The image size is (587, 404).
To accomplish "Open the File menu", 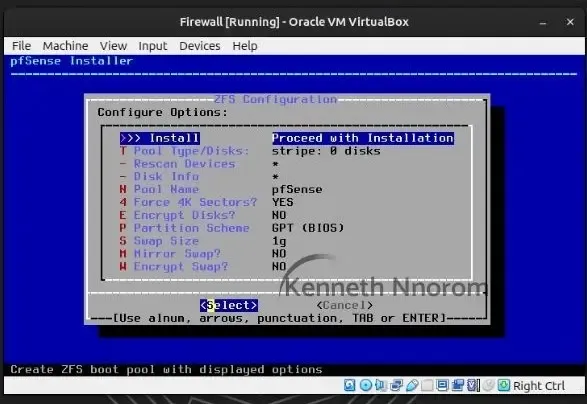I will pos(21,46).
